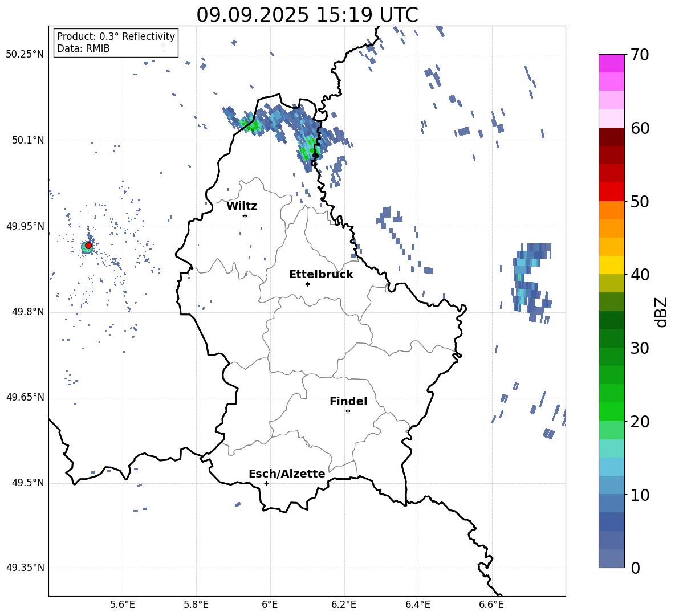Click the colorbar tick label 10
The height and width of the screenshot is (616, 675).
pos(640,495)
